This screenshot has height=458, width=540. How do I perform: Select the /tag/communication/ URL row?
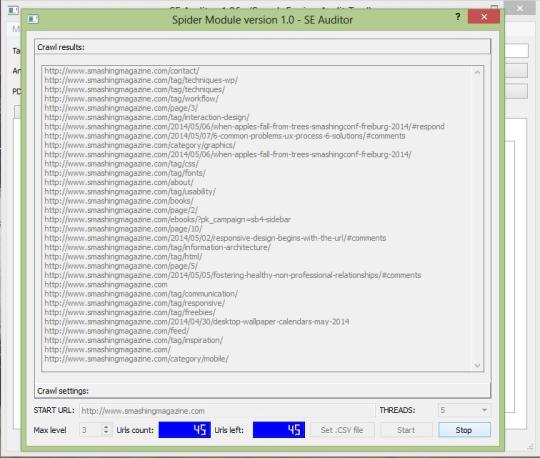(141, 294)
